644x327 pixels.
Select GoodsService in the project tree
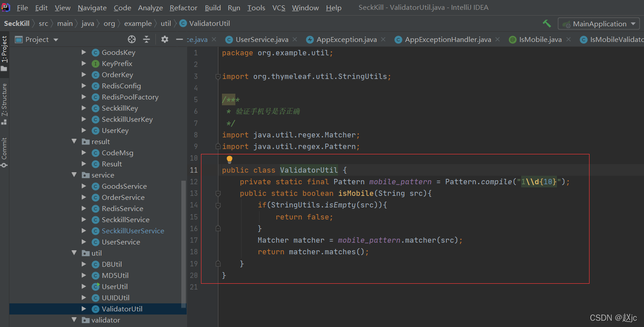124,186
